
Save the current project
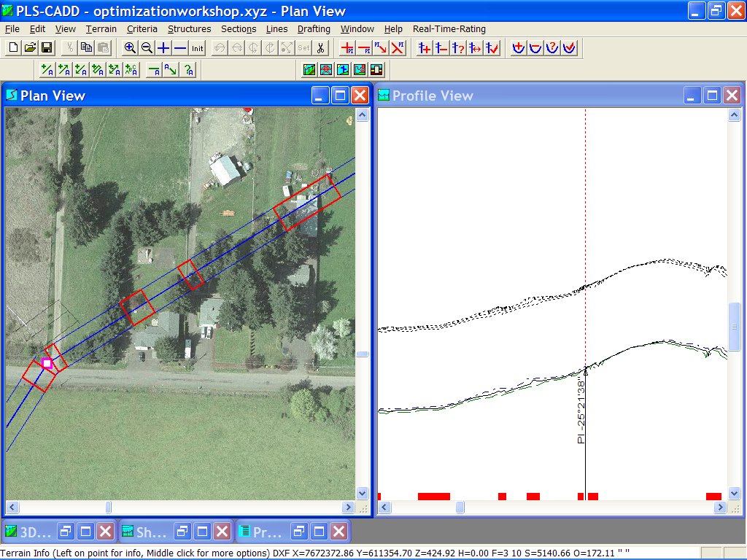click(x=46, y=47)
